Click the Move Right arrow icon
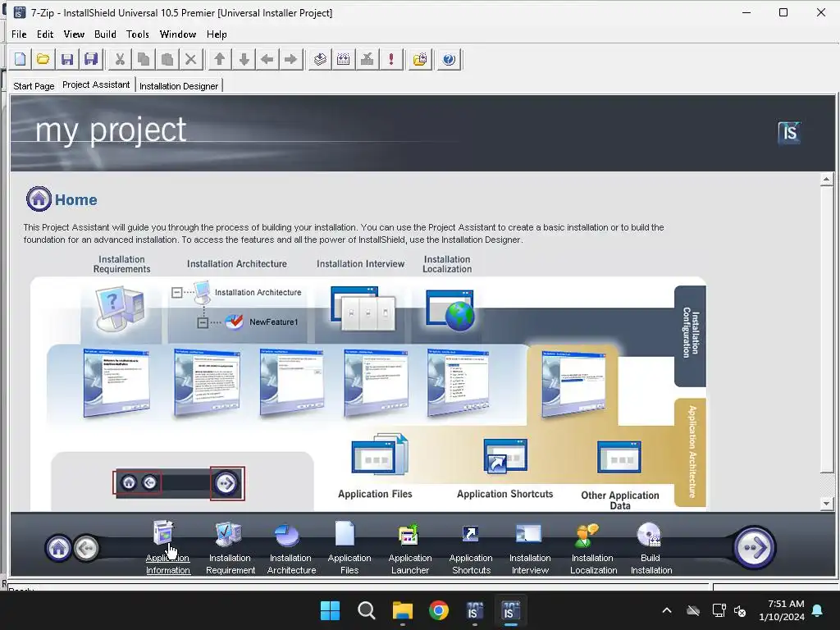840x630 pixels. 291,59
